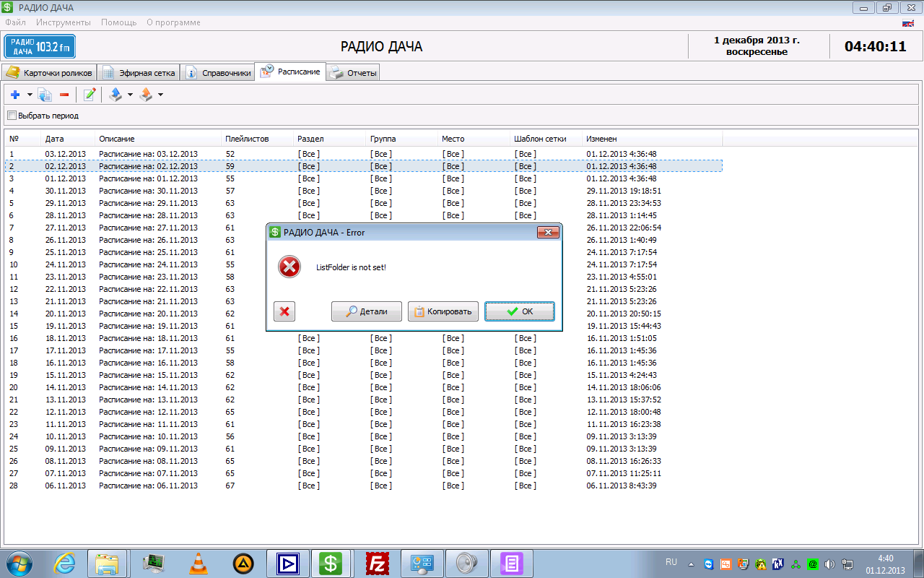
Task: Click the green @ mail tray icon
Action: 812,564
